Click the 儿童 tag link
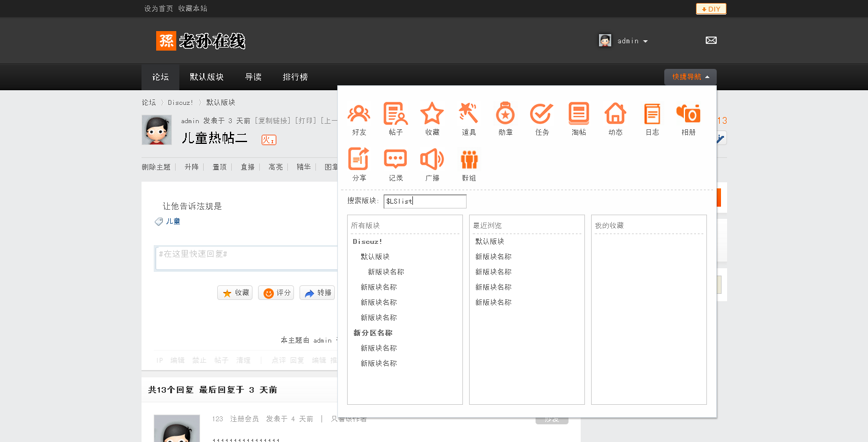 pyautogui.click(x=173, y=221)
